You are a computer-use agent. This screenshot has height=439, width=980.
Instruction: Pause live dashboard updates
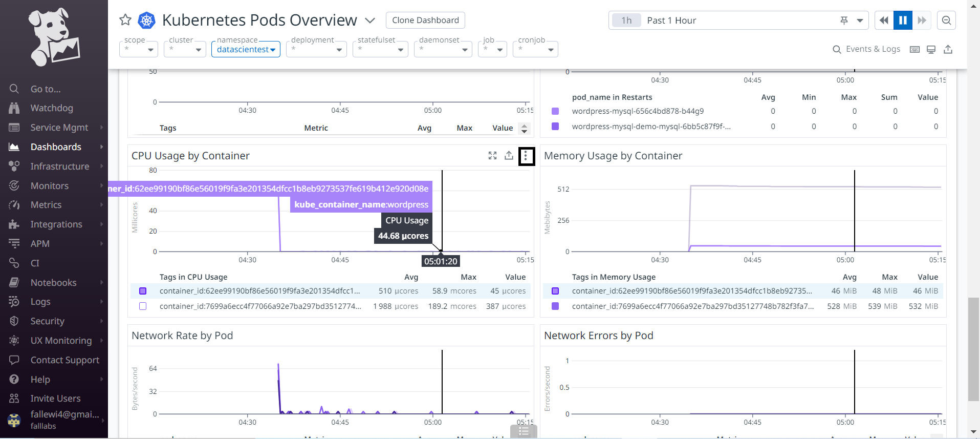click(x=903, y=20)
